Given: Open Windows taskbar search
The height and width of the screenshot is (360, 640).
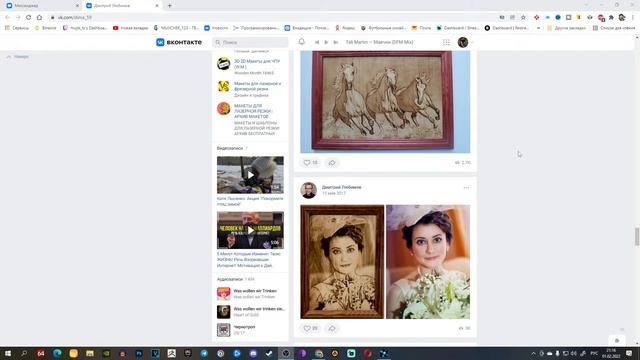Looking at the screenshot, I should tap(24, 353).
